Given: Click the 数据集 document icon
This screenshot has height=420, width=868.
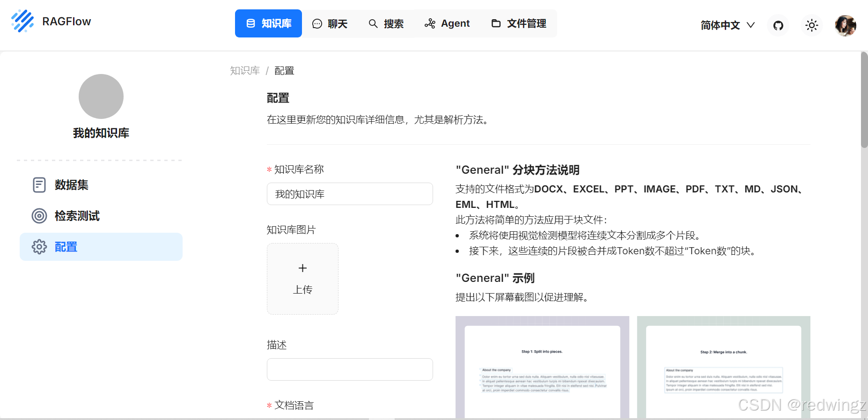Looking at the screenshot, I should (x=39, y=185).
